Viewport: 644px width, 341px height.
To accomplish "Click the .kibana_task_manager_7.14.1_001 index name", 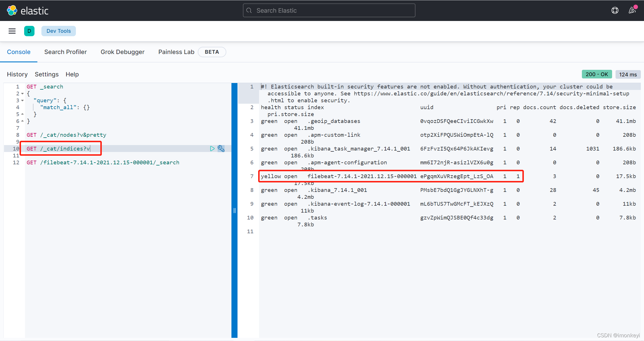I will click(359, 149).
